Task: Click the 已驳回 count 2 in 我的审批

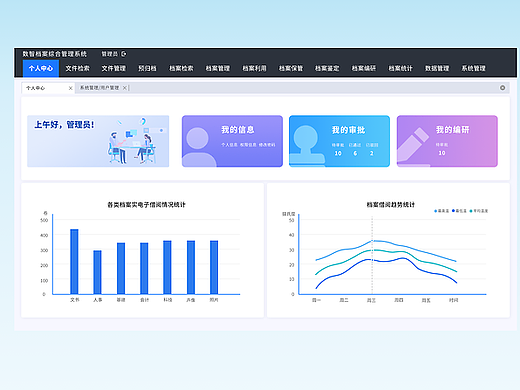Action: click(x=371, y=153)
